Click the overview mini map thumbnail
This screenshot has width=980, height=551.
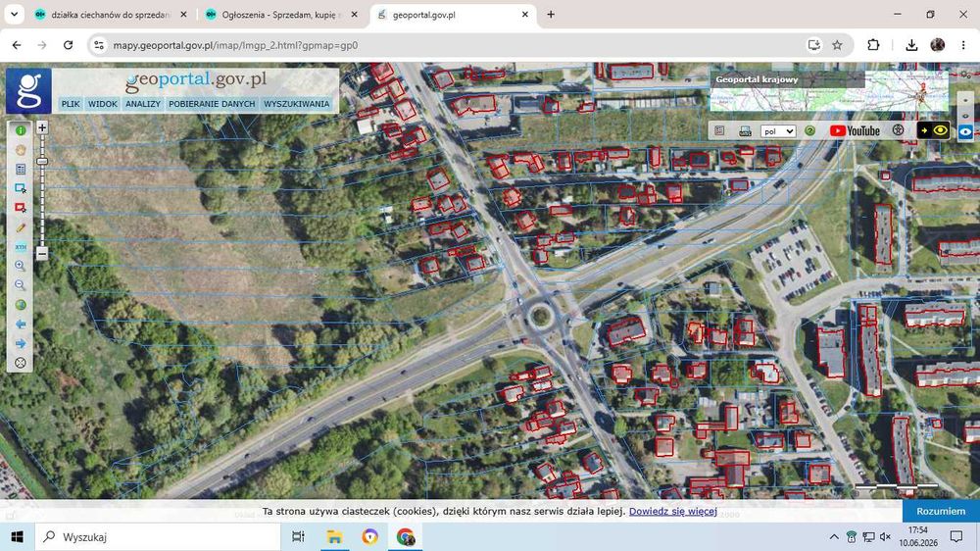[x=829, y=91]
